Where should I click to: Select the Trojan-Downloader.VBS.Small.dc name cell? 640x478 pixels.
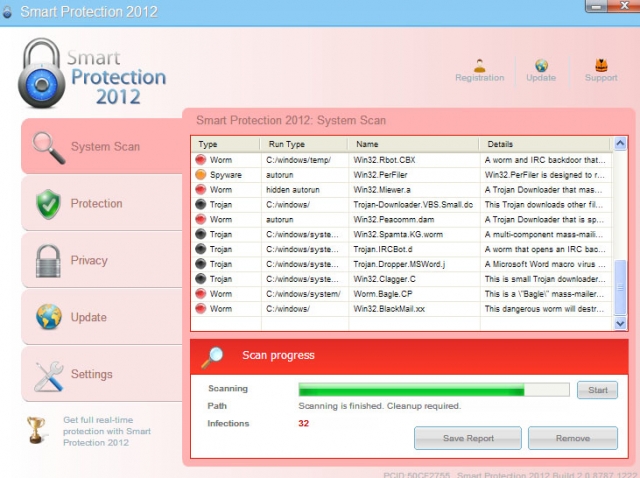[x=413, y=205]
